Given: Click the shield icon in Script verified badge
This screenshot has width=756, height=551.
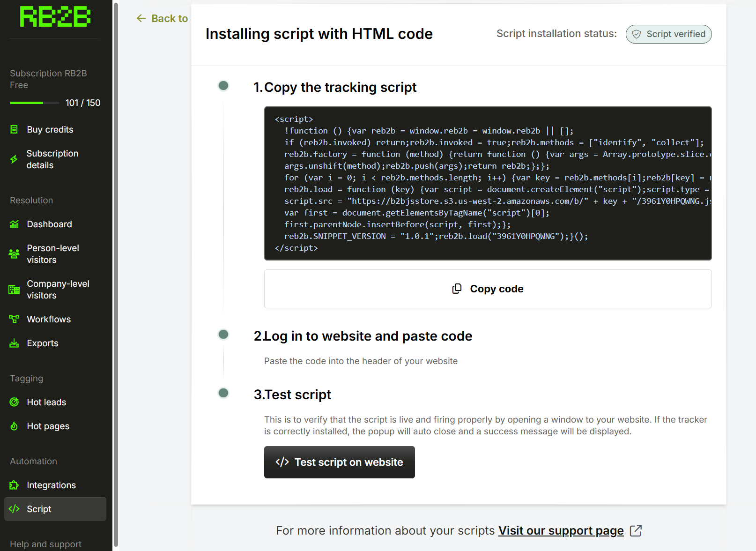Looking at the screenshot, I should click(637, 34).
